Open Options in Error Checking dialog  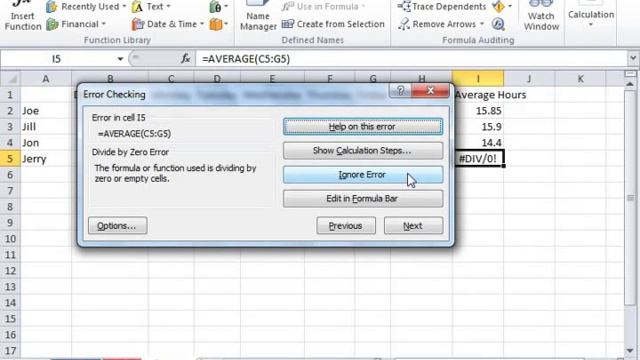(118, 226)
